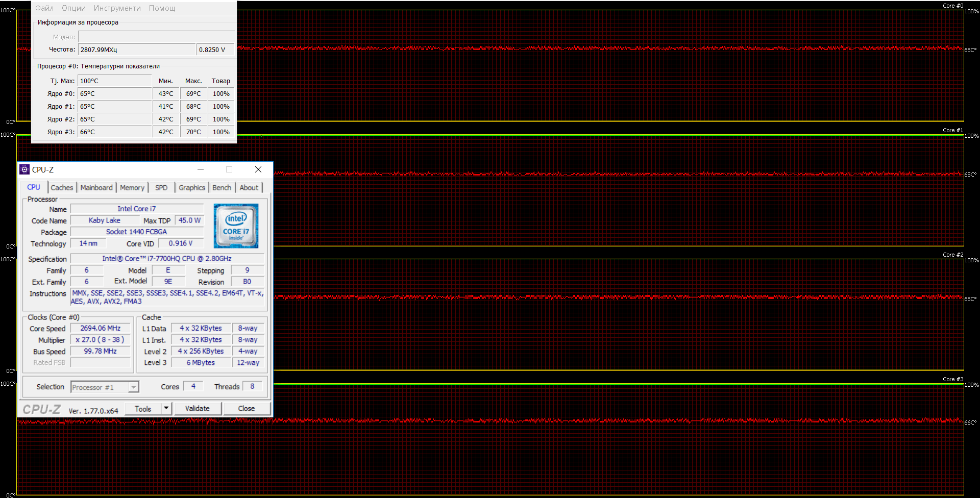Open the Memory tab

click(132, 188)
